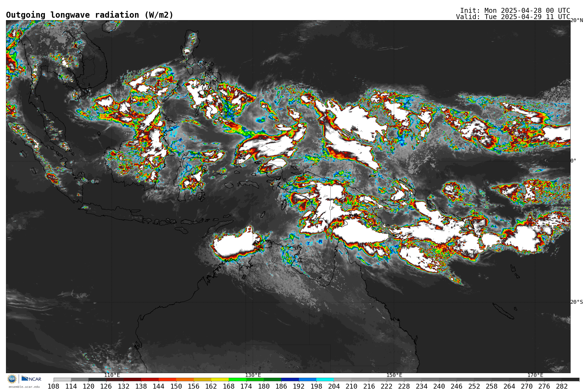The width and height of the screenshot is (588, 390).
Task: Pick the bright green swatch between 168 and 174
Action: pyautogui.click(x=237, y=379)
